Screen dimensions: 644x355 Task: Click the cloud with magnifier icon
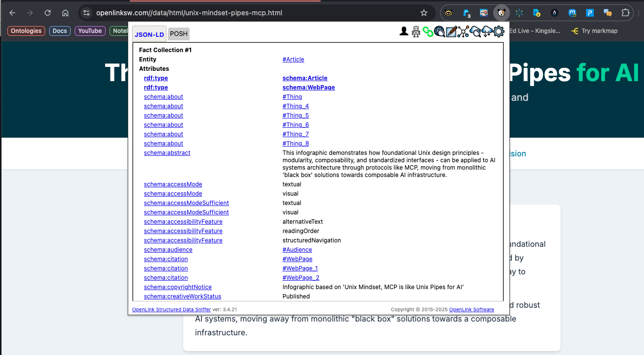(475, 32)
